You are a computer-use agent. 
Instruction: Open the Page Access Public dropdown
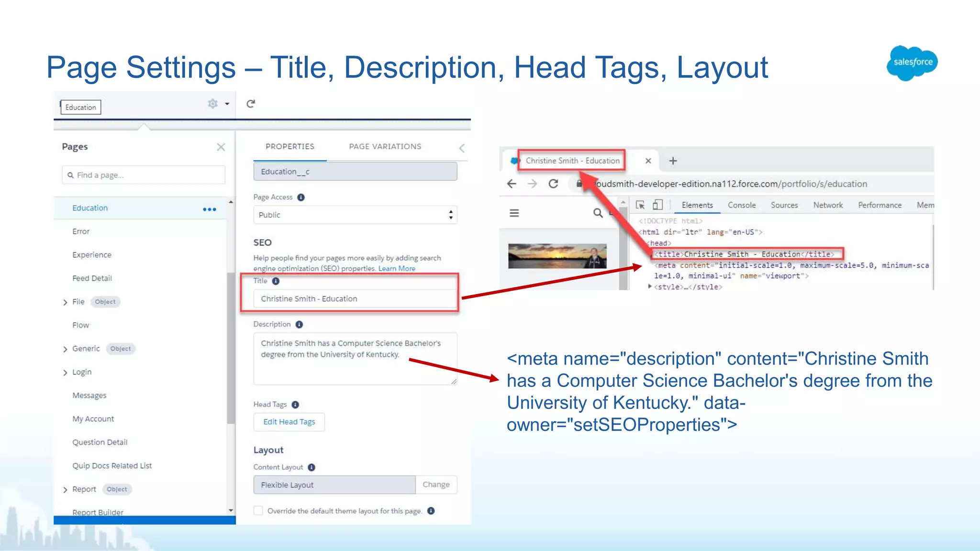(355, 215)
